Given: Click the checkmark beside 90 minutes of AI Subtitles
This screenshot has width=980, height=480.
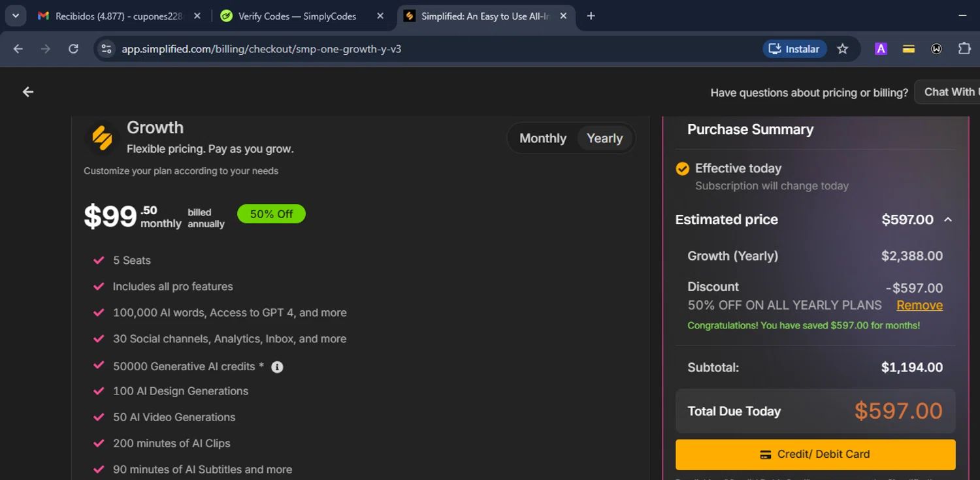Looking at the screenshot, I should pyautogui.click(x=99, y=470).
